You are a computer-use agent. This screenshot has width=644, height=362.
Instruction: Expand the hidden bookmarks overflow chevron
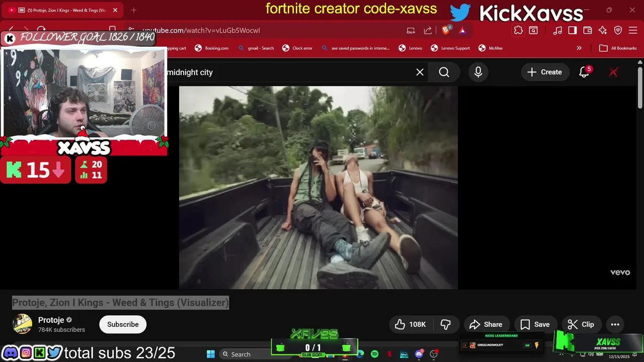[579, 48]
